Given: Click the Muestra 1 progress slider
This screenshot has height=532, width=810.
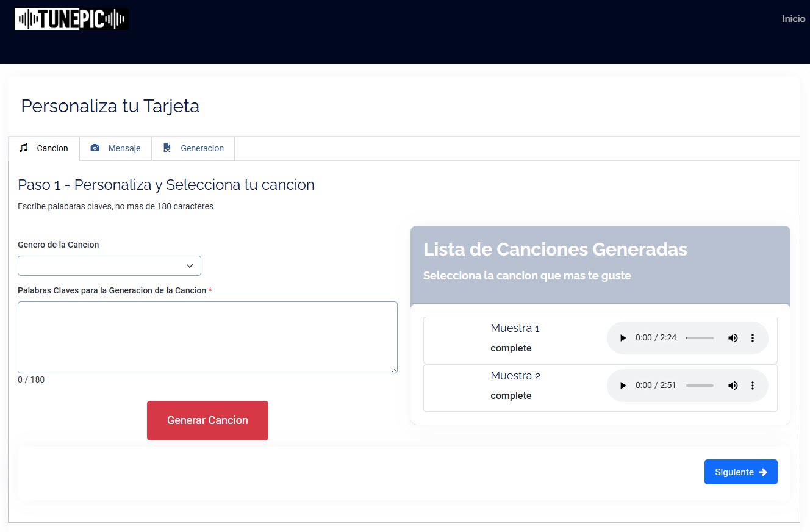Looking at the screenshot, I should coord(700,337).
